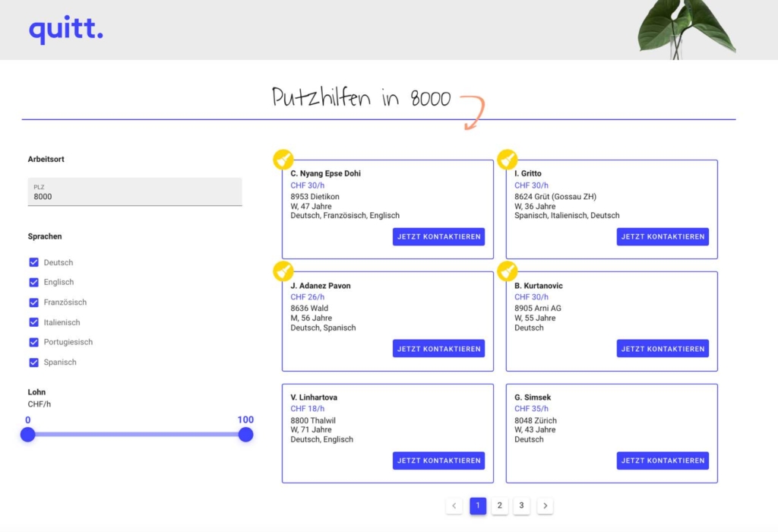
Task: Toggle the Englisch language filter
Action: click(33, 282)
